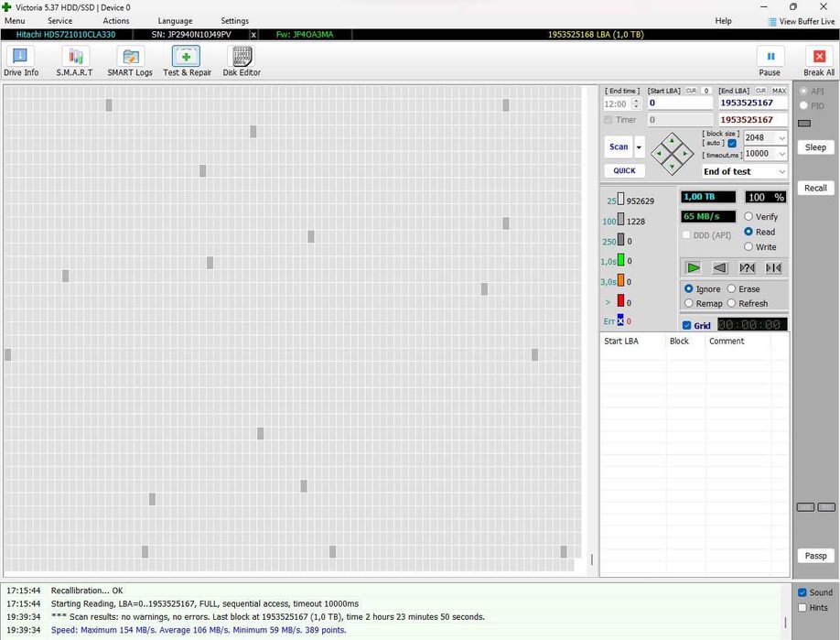Click the butterfly scan mode icon
The height and width of the screenshot is (640, 840).
point(773,267)
